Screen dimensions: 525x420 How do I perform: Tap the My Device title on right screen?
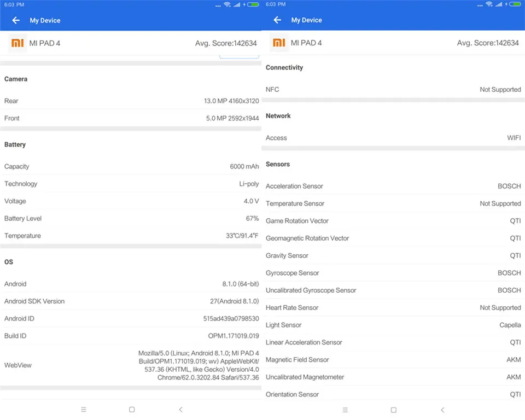(x=307, y=20)
